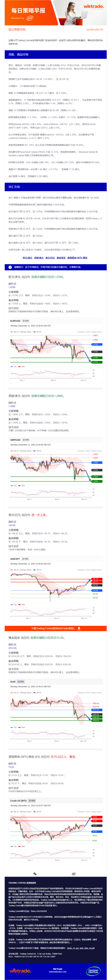Click the pivot value 144.00
The width and height of the screenshot is (110, 980).
pos(12,525)
